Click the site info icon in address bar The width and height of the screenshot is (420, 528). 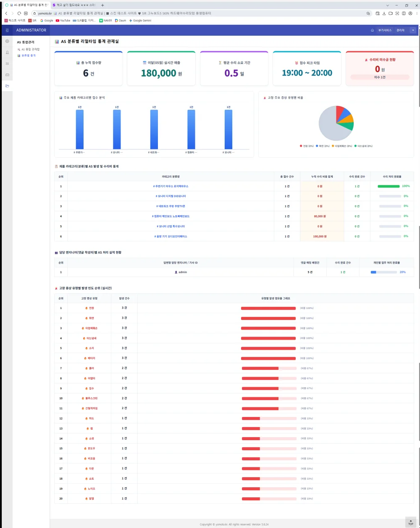[x=34, y=13]
